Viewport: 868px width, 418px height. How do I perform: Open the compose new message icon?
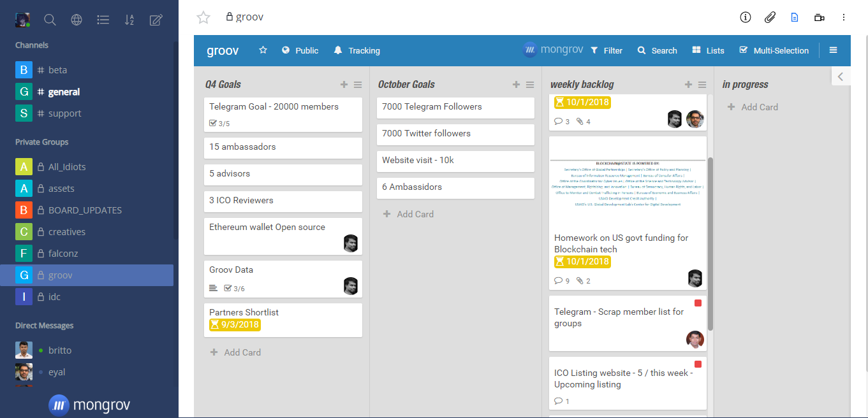pos(156,20)
